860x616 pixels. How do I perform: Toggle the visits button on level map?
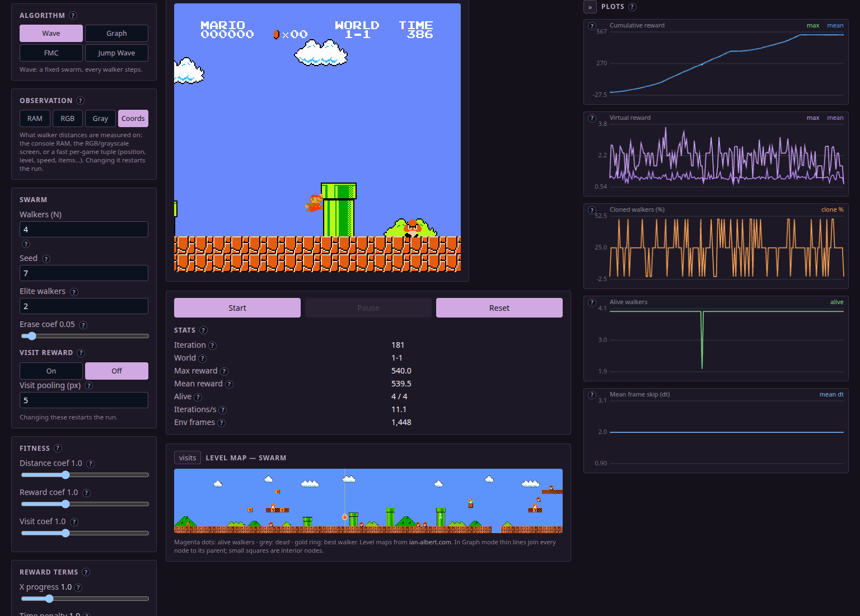click(x=188, y=458)
